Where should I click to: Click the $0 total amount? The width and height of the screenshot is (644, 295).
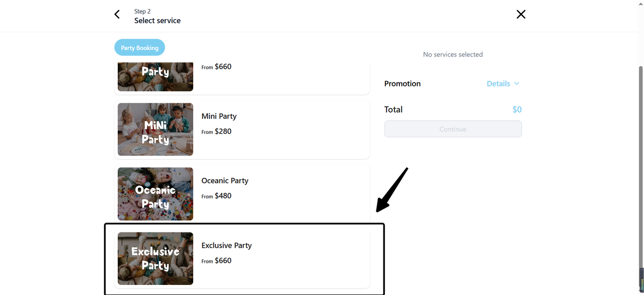[517, 110]
